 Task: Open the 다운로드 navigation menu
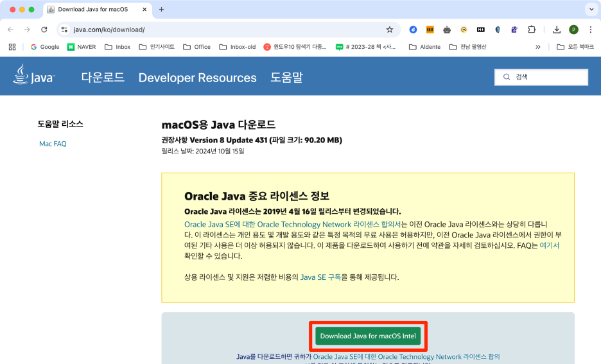click(103, 78)
